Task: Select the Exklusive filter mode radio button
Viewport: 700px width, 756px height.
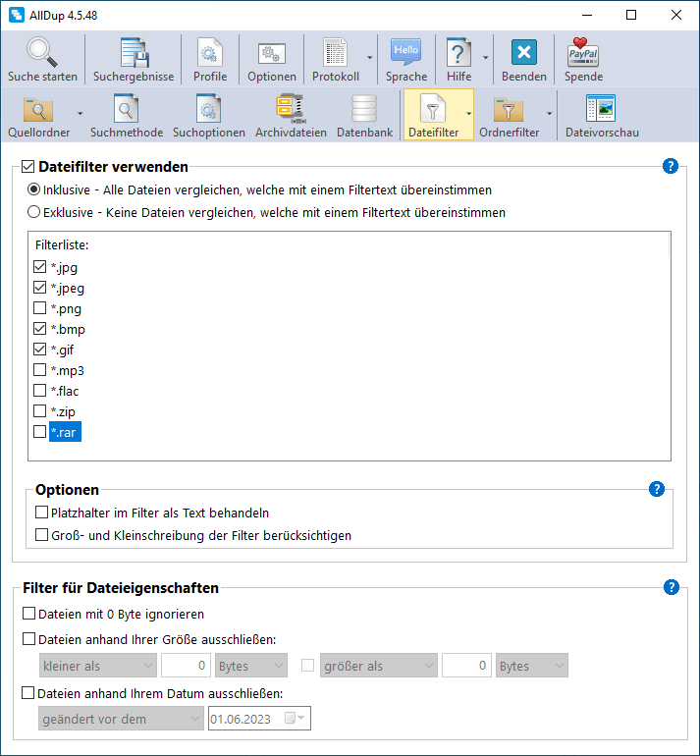Action: (34, 211)
